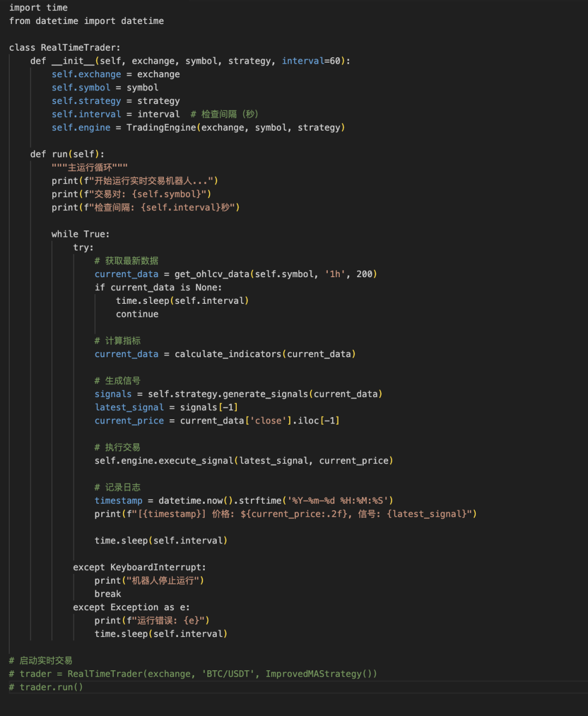This screenshot has width=588, height=716.
Task: Click the 'self.interval = interval' line
Action: pyautogui.click(x=115, y=114)
